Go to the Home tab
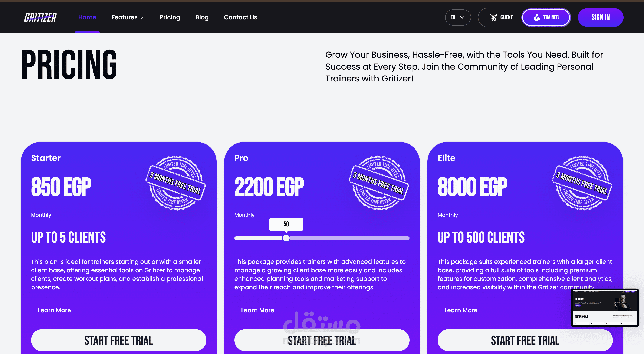This screenshot has width=644, height=354. [87, 17]
